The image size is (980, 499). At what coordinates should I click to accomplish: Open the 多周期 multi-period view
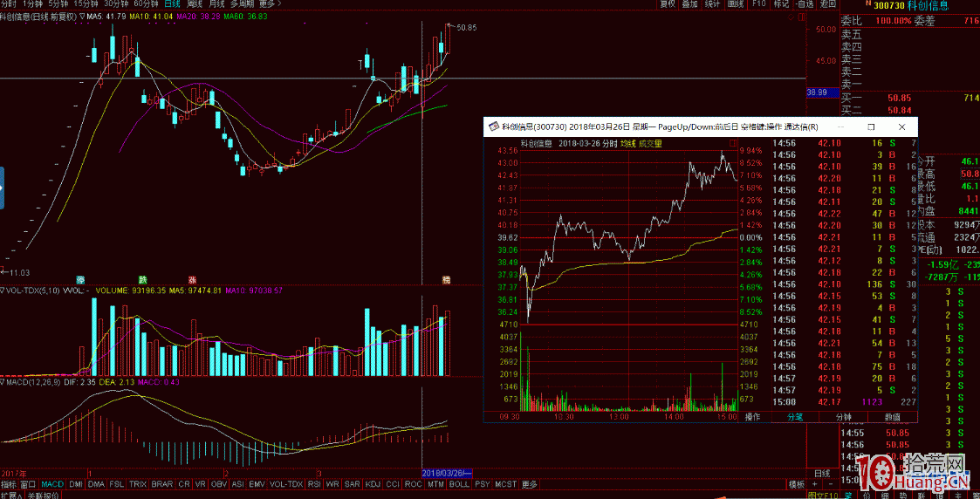(x=242, y=3)
